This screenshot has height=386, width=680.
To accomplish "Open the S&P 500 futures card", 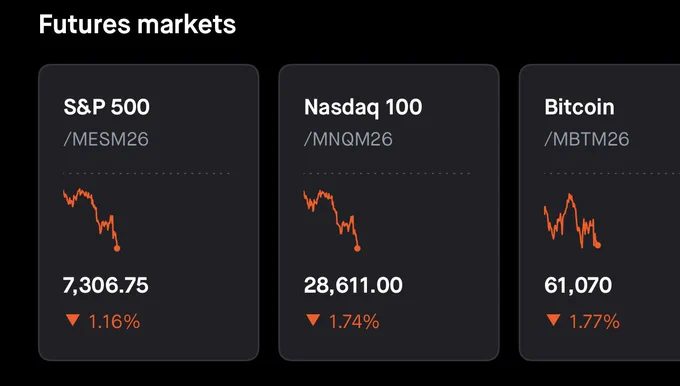I will (149, 212).
